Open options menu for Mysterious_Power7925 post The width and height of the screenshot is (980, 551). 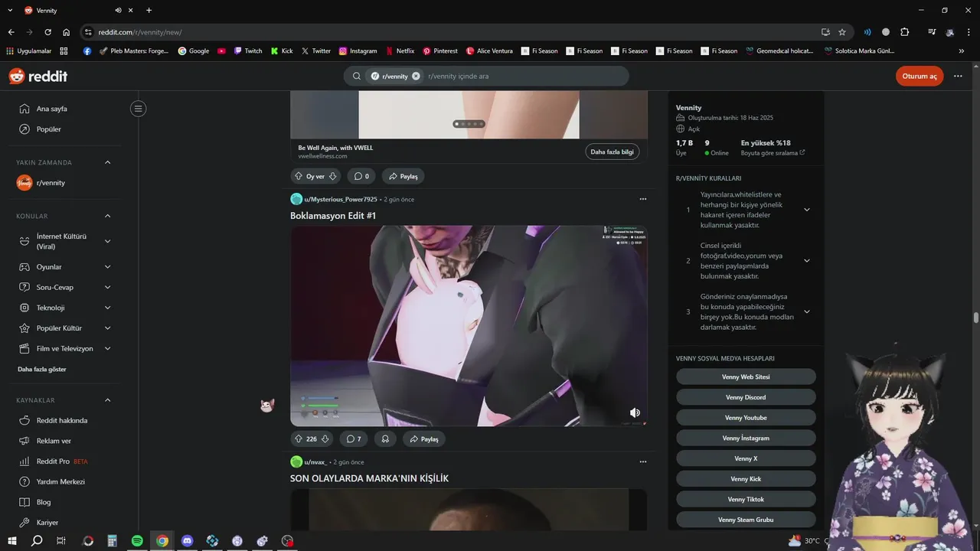pyautogui.click(x=642, y=199)
